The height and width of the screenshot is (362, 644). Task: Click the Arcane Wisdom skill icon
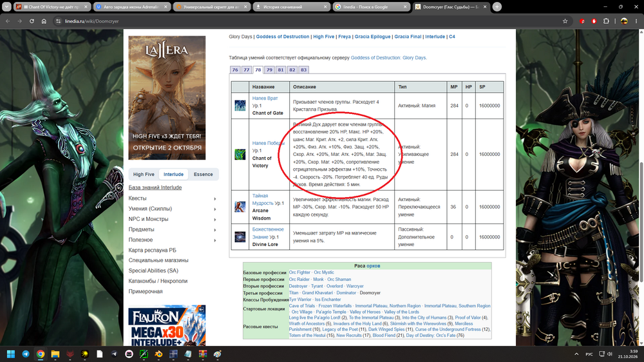click(240, 207)
